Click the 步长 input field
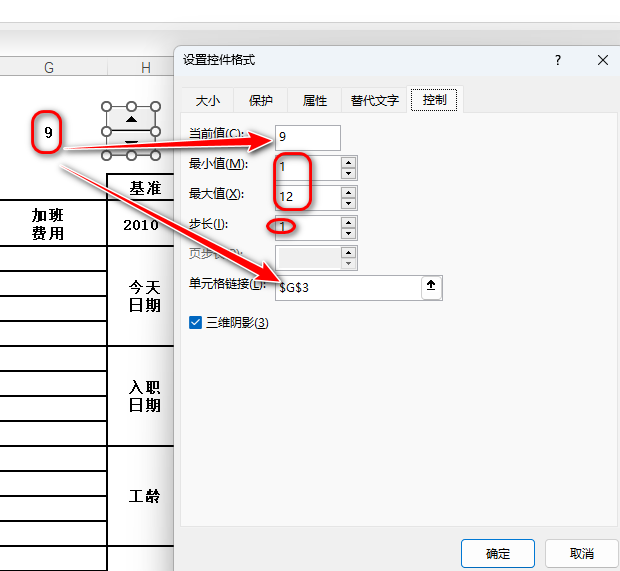The image size is (620, 571). (x=308, y=228)
